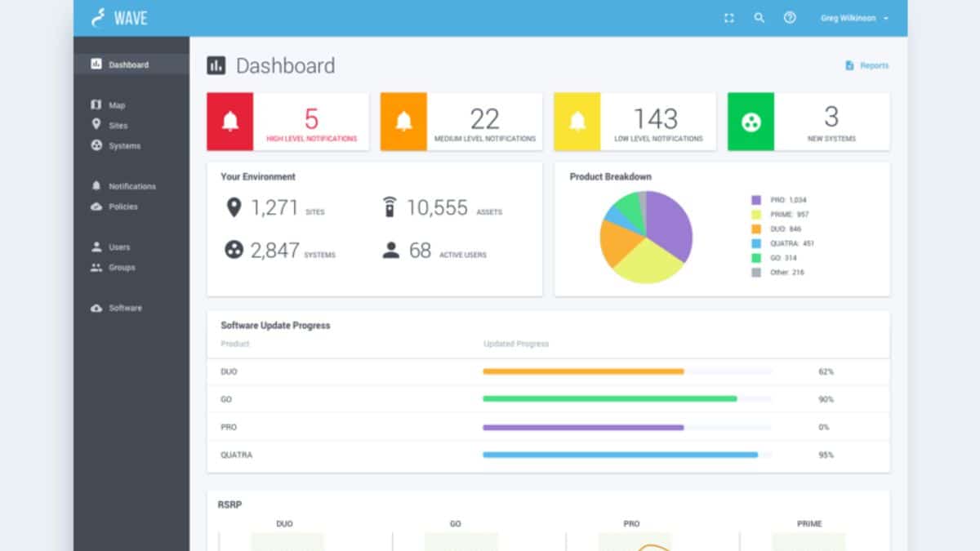
Task: Click the 1,271 sites count
Action: (274, 208)
